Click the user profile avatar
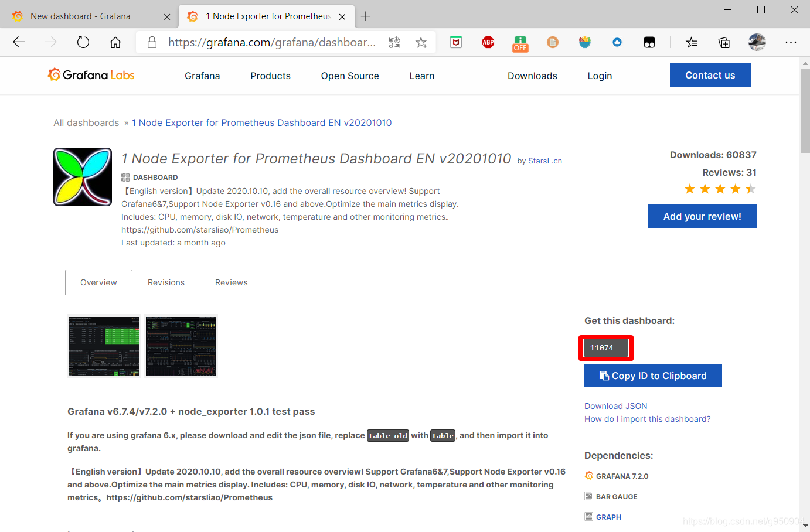The image size is (810, 532). point(757,42)
